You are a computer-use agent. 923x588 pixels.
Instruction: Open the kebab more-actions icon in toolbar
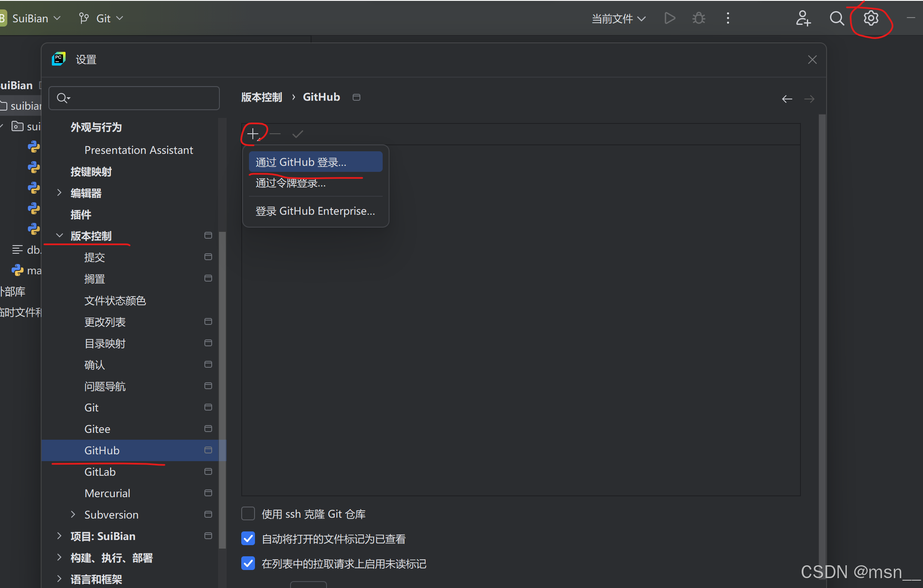728,18
